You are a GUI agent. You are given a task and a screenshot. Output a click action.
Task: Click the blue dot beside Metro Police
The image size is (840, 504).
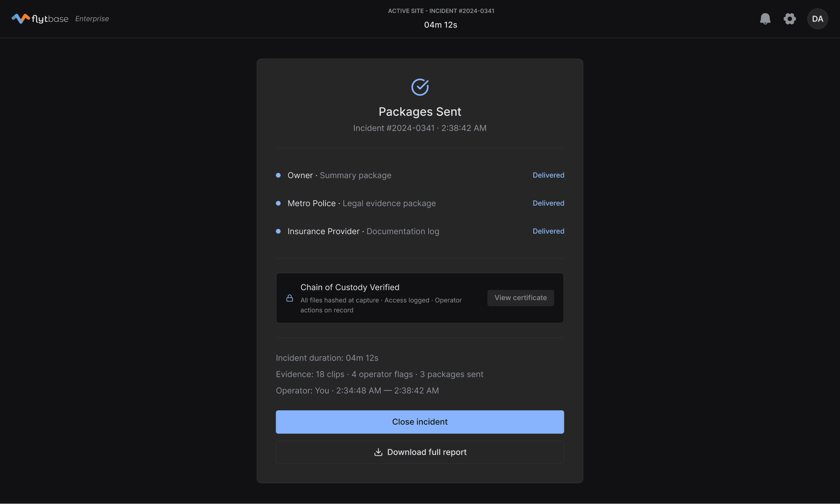278,203
